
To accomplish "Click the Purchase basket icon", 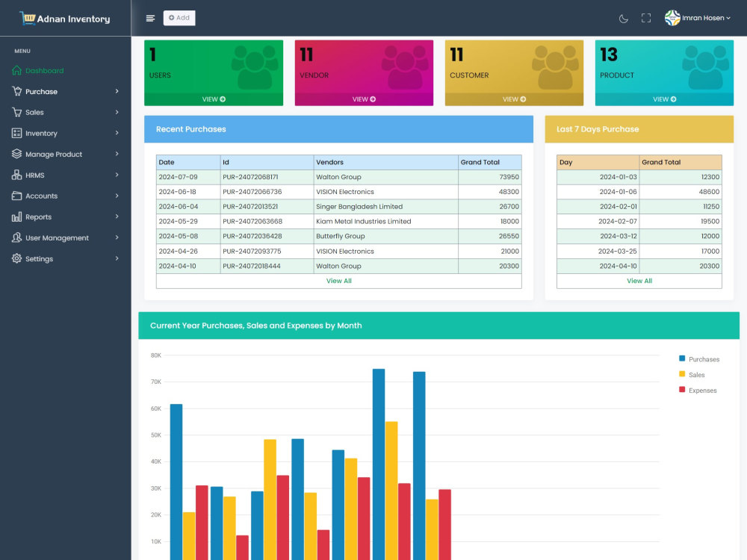I will (16, 91).
